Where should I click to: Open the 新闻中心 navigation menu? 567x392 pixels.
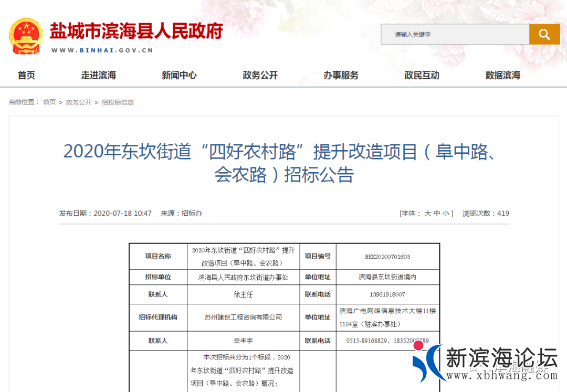(179, 75)
